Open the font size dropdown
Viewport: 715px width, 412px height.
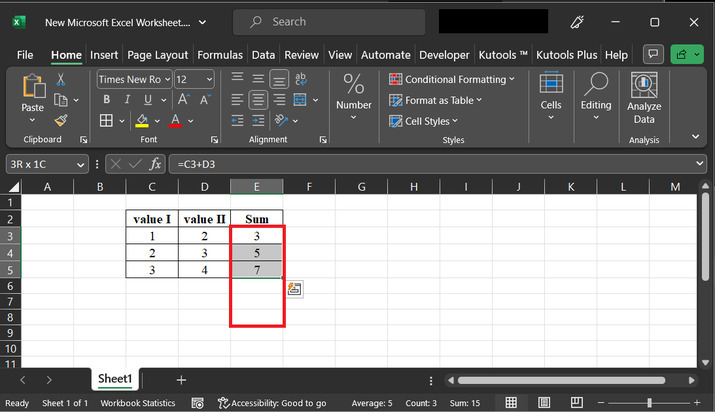click(x=209, y=80)
